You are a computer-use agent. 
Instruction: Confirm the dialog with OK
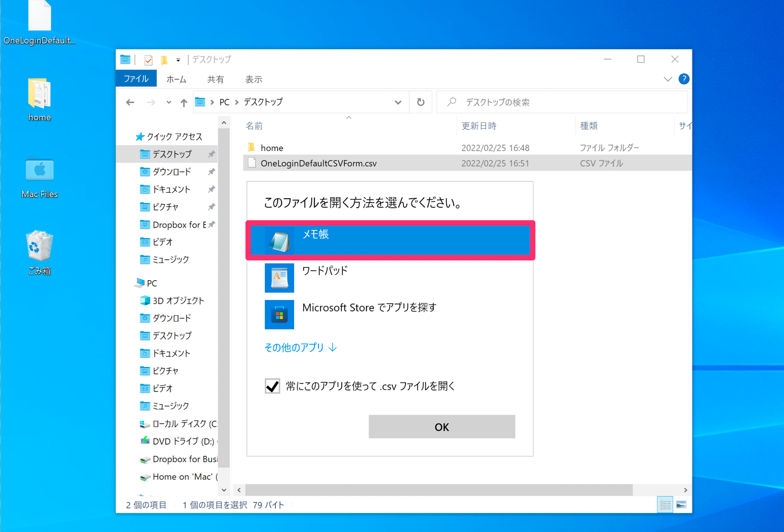[442, 427]
